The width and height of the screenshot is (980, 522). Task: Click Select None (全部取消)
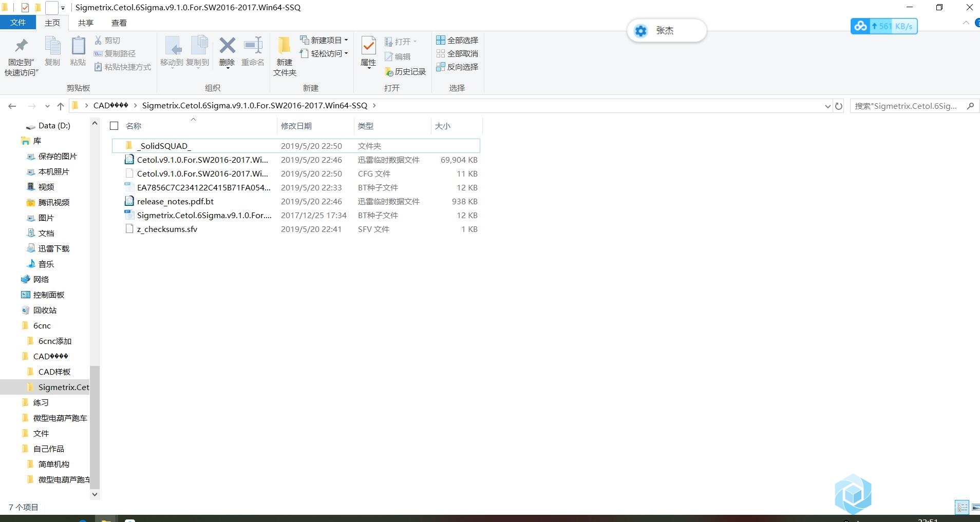click(457, 53)
